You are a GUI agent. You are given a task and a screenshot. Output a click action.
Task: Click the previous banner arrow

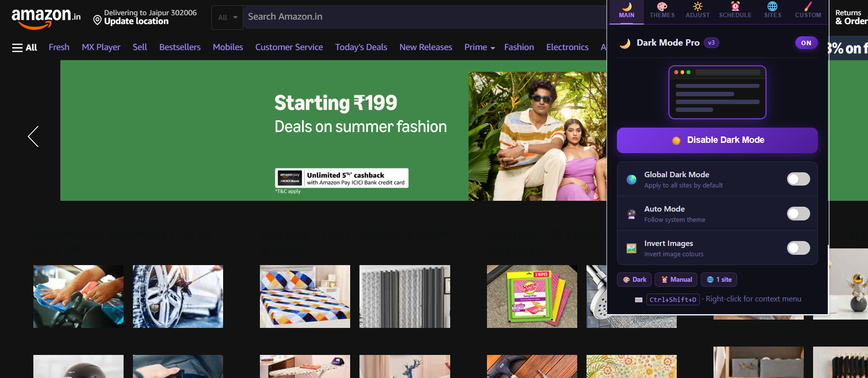[33, 136]
